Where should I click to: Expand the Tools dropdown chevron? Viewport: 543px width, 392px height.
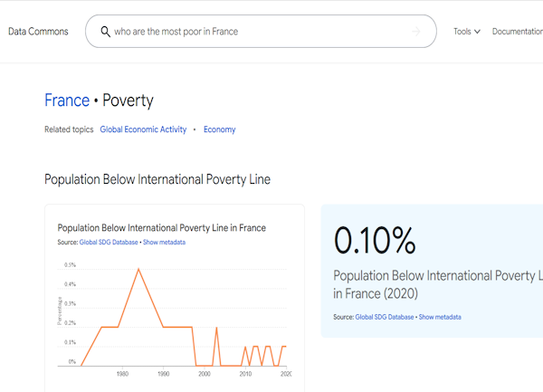(x=477, y=32)
